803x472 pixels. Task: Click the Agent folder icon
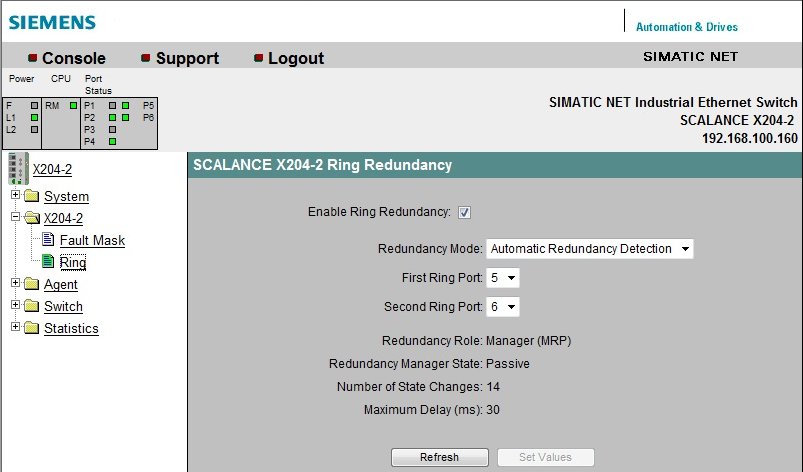coord(31,285)
